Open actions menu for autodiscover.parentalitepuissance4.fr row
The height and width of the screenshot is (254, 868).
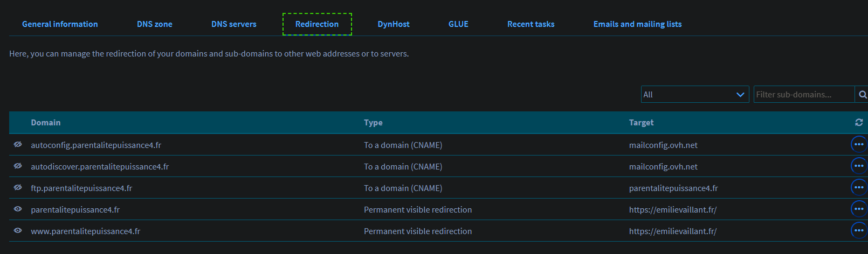858,166
